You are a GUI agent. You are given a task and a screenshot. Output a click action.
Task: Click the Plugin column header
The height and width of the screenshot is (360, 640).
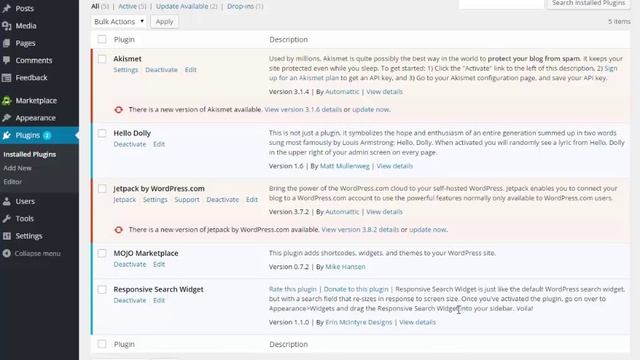tap(124, 40)
